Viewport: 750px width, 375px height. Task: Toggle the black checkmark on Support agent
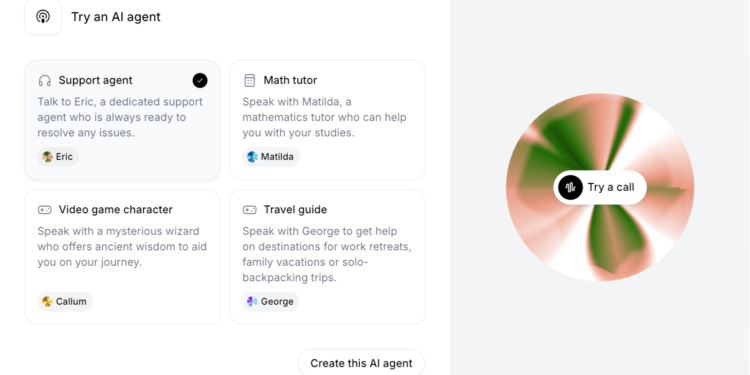pyautogui.click(x=200, y=80)
